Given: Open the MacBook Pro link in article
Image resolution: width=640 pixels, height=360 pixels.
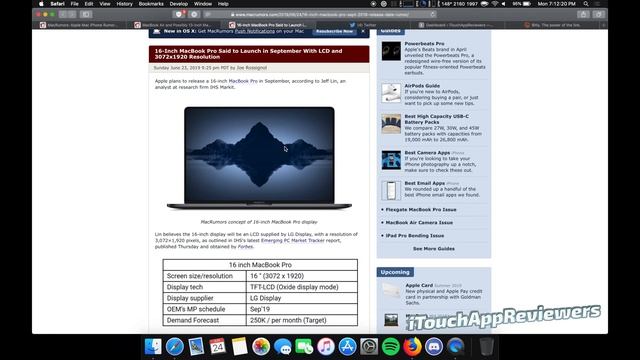Looking at the screenshot, I should coord(243,81).
